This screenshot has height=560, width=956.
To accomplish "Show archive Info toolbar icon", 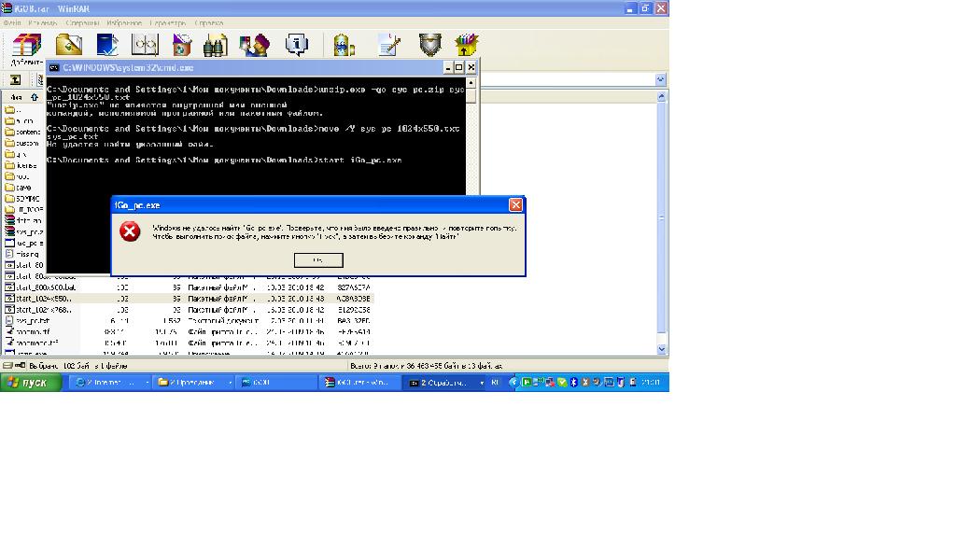I will [x=296, y=45].
